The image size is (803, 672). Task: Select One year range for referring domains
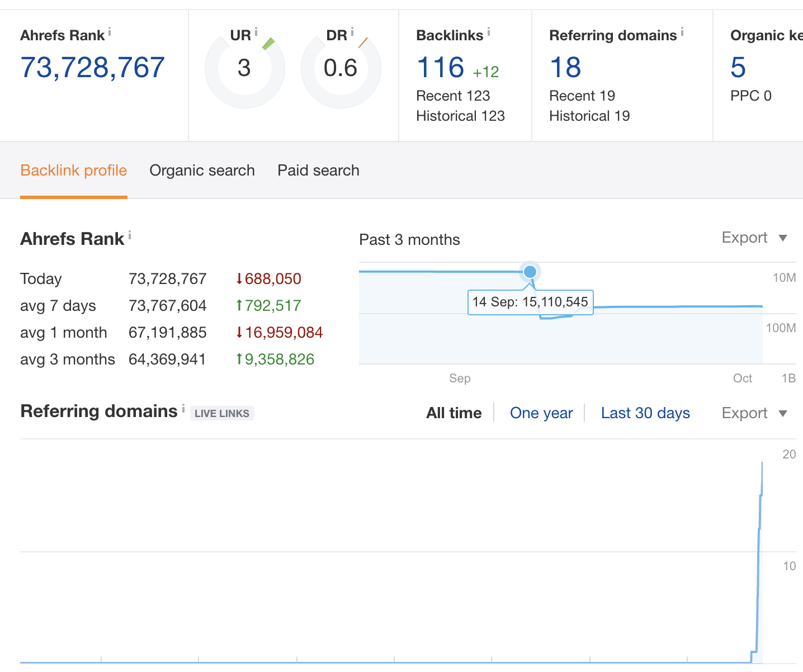[x=541, y=413]
